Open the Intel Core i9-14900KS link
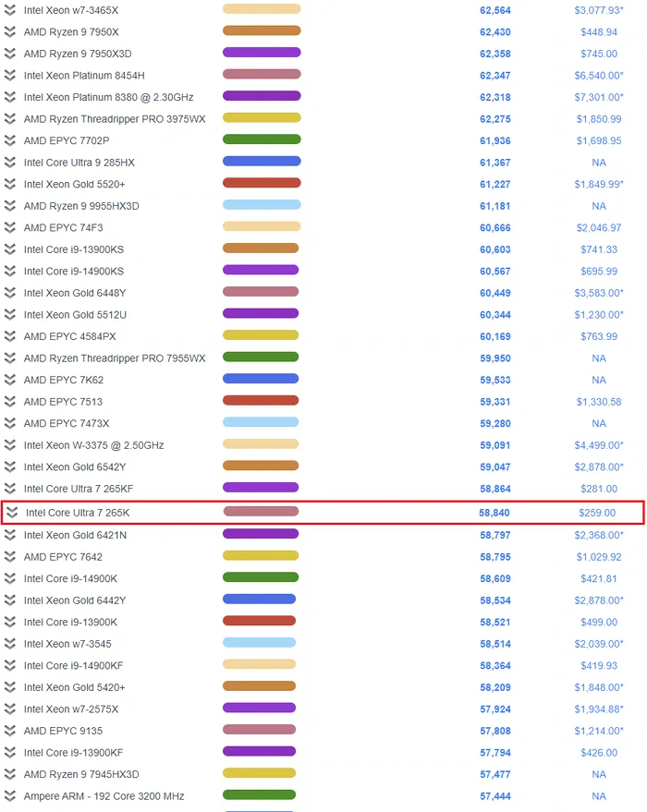The image size is (647, 812). pos(74,272)
